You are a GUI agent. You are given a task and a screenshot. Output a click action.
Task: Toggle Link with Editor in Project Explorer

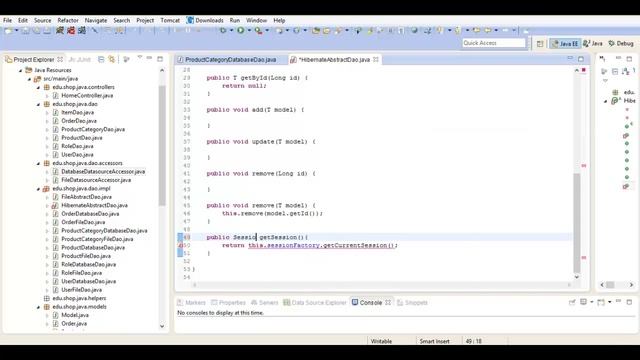[111, 60]
